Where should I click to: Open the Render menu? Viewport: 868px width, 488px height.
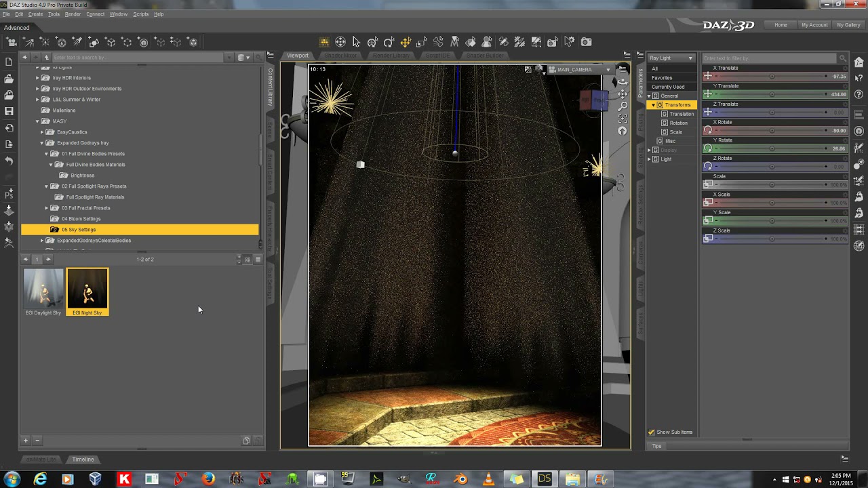point(73,14)
